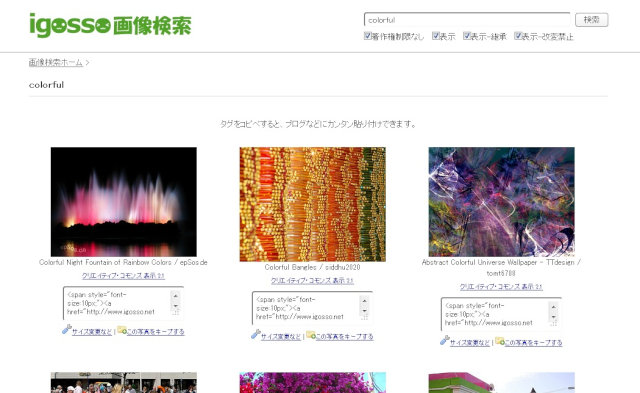Click the colorful heading text
The image size is (640, 393).
[x=47, y=85]
